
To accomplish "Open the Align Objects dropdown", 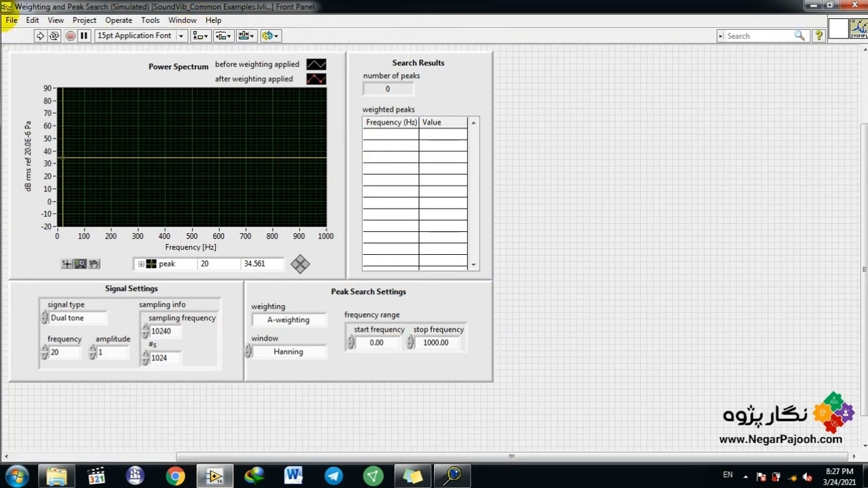I will pyautogui.click(x=200, y=36).
